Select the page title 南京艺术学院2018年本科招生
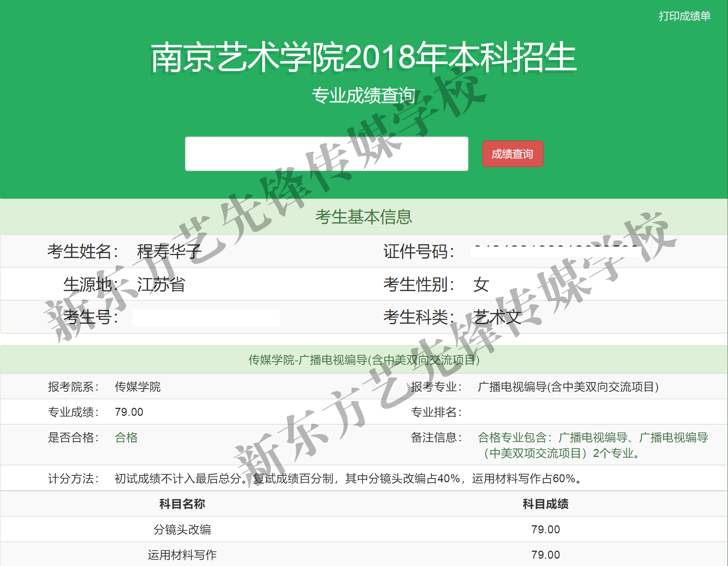Screen dimensions: 728x566 coord(363,57)
